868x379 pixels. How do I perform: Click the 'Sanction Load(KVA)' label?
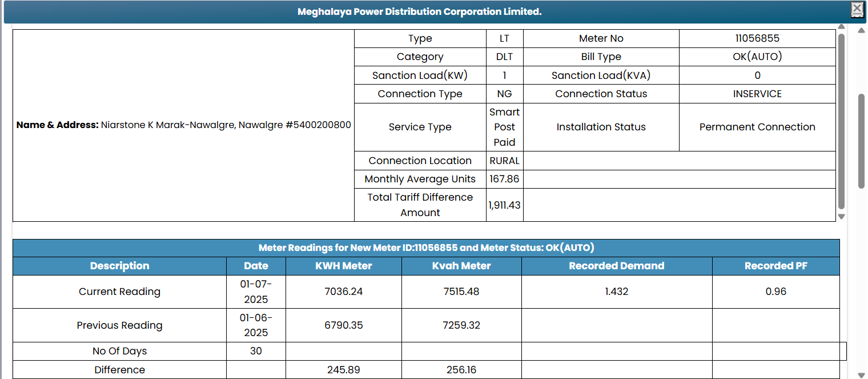click(601, 75)
